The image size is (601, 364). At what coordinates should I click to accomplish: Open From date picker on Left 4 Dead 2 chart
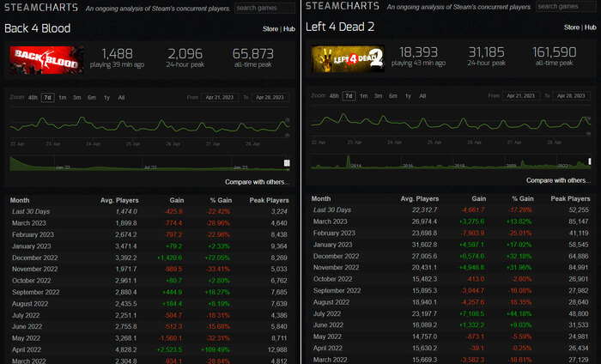click(522, 96)
